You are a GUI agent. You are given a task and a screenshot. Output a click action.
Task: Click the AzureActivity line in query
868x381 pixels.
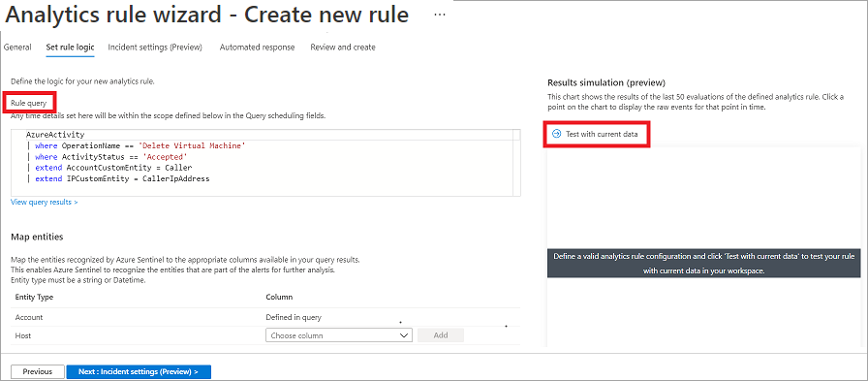[x=55, y=135]
